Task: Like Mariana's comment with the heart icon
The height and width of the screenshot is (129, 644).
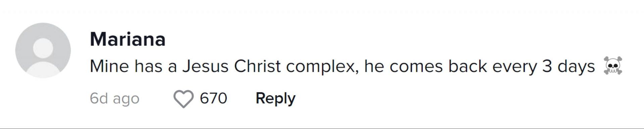Action: tap(183, 99)
